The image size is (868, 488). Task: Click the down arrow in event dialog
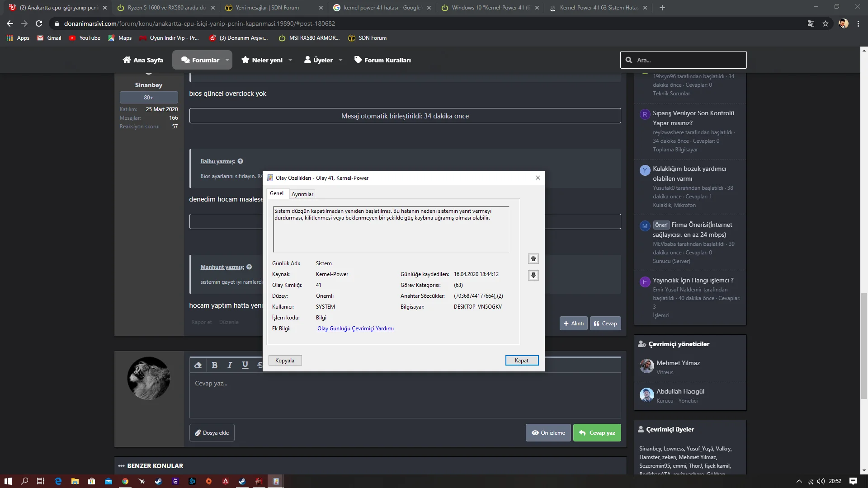point(533,275)
